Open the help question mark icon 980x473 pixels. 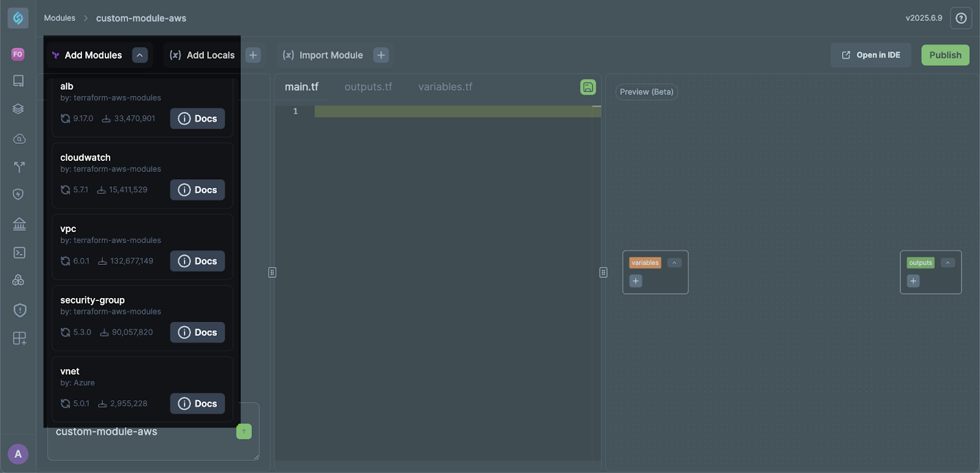[x=961, y=18]
